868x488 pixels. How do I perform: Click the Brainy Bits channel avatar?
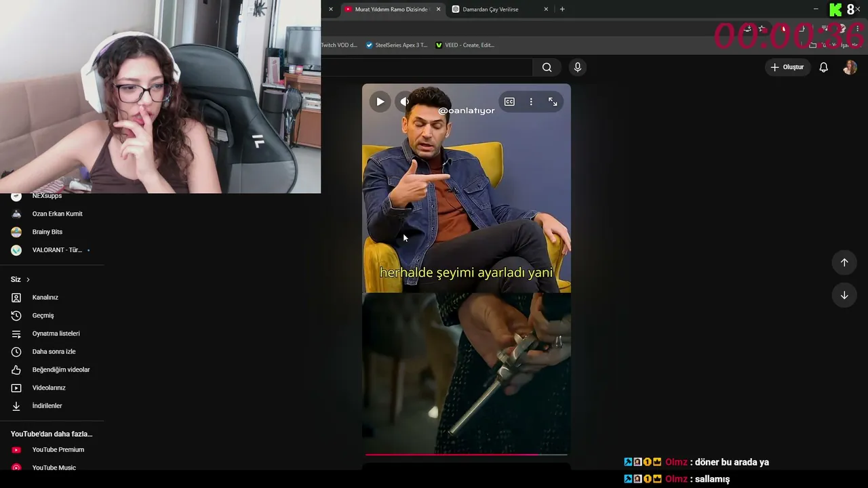[x=16, y=232]
